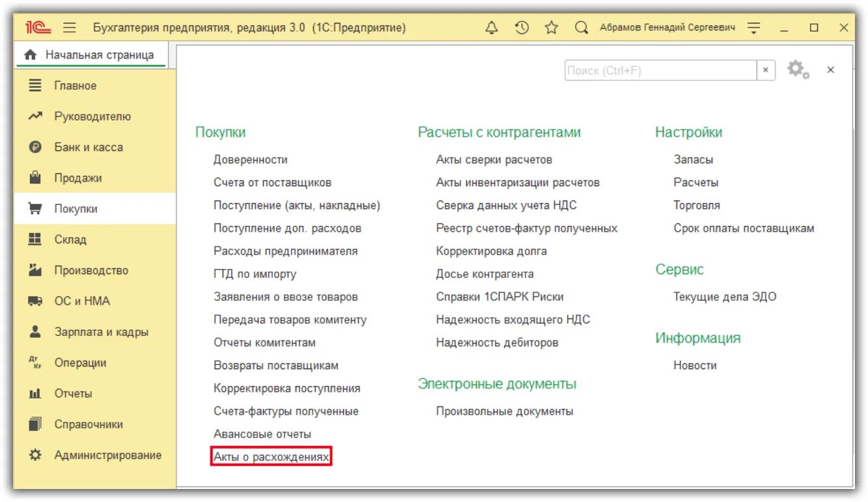Open the Начальная страница tab
Viewport: 868px width, 502px height.
point(91,55)
